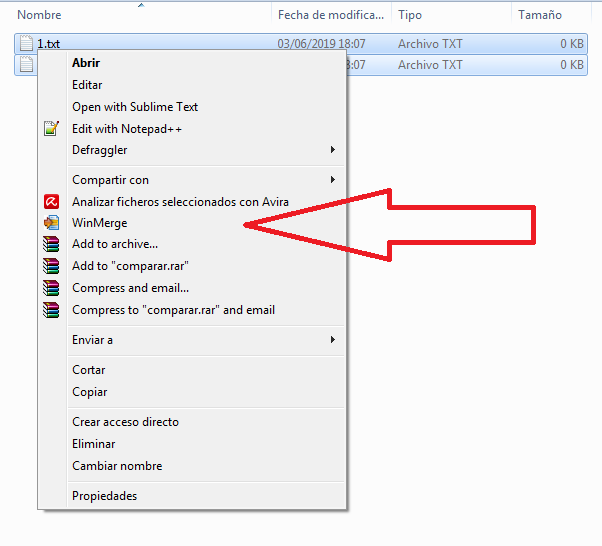602x546 pixels.
Task: Sort by Fecha de modifica... column header
Action: tap(331, 15)
